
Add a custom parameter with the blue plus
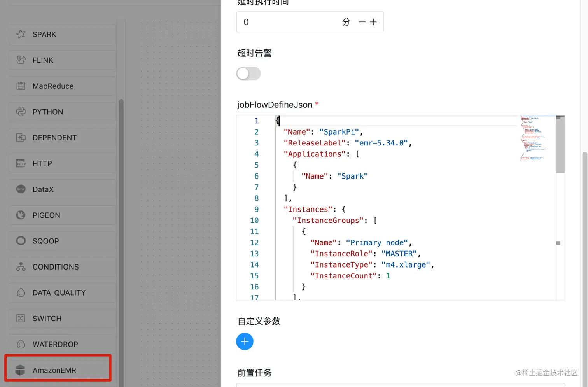coord(245,341)
